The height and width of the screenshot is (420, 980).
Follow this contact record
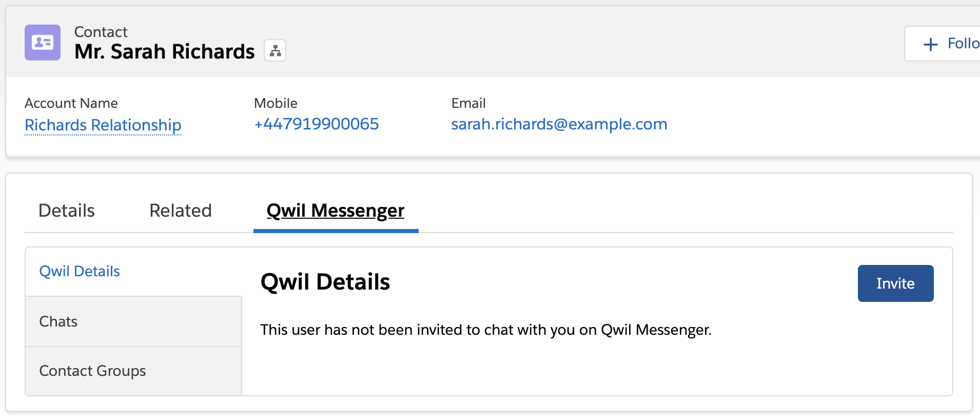pos(943,44)
